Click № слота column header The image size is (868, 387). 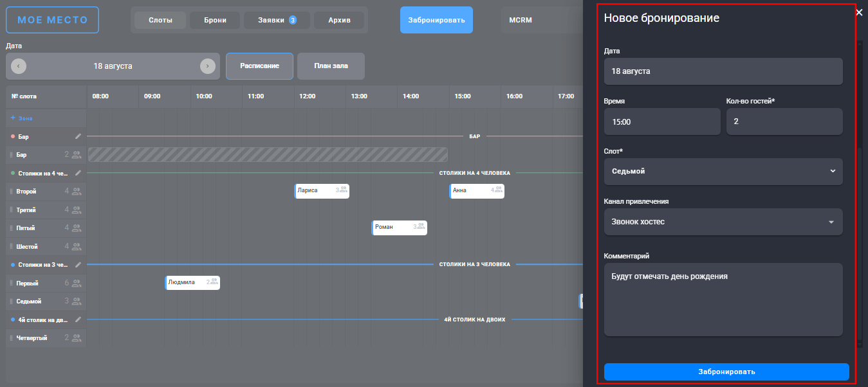click(x=24, y=96)
